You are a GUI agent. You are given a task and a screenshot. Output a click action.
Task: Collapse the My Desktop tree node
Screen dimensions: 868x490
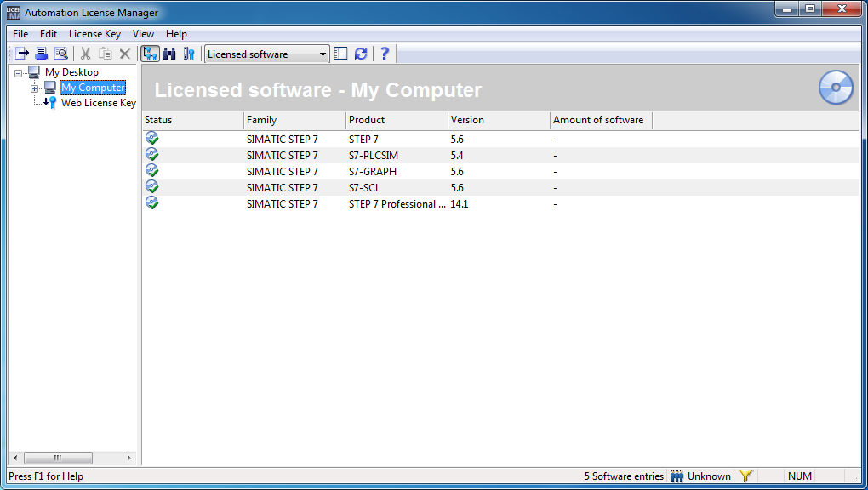[18, 73]
